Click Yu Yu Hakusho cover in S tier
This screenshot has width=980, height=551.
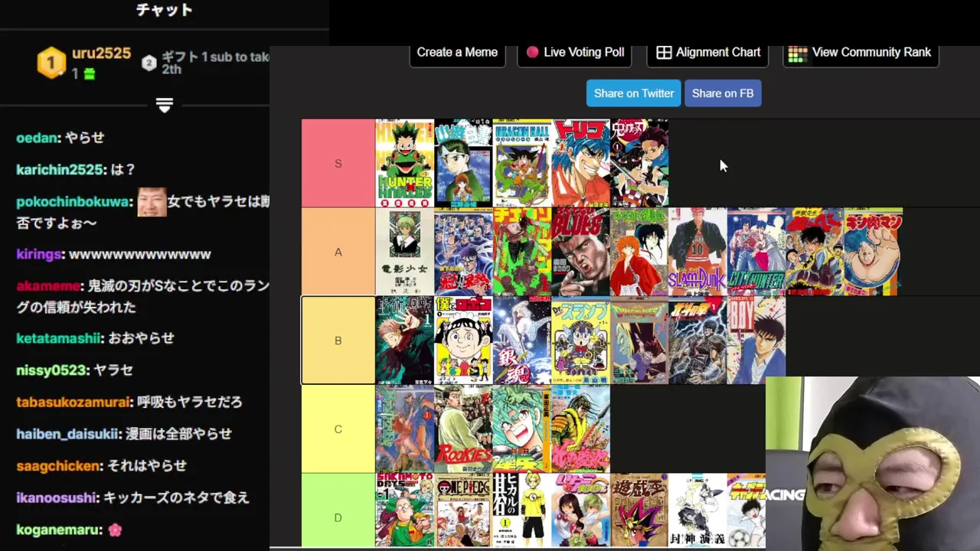[463, 163]
